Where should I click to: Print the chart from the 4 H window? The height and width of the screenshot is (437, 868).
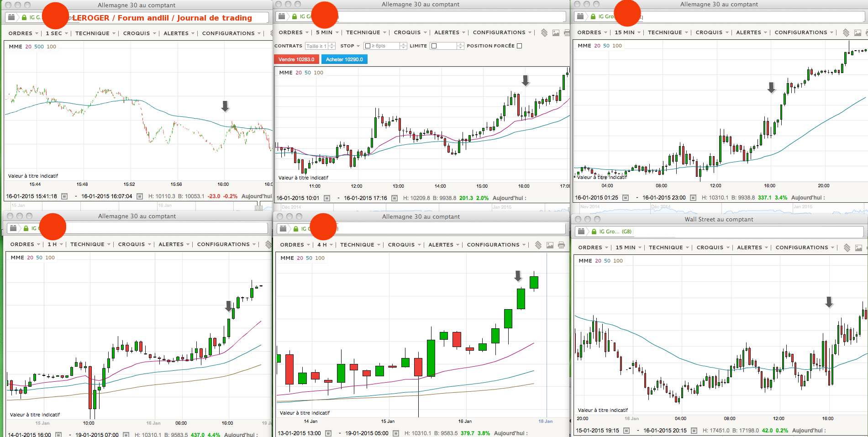coord(561,245)
